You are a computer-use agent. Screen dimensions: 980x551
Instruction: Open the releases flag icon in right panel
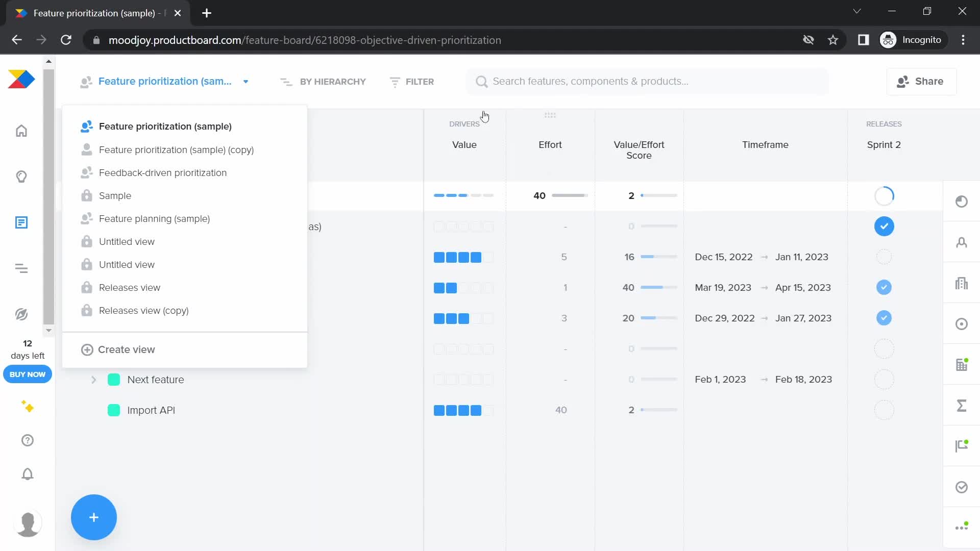[x=962, y=446]
